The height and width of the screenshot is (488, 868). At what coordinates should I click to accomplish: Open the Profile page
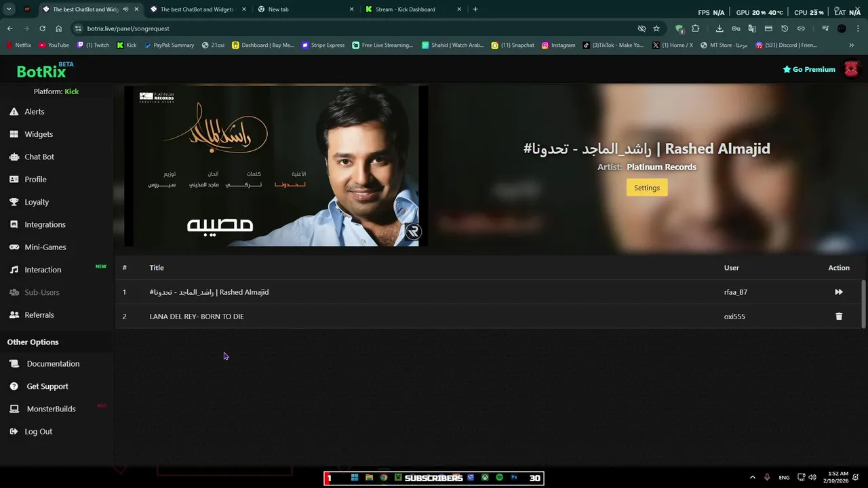click(x=35, y=180)
